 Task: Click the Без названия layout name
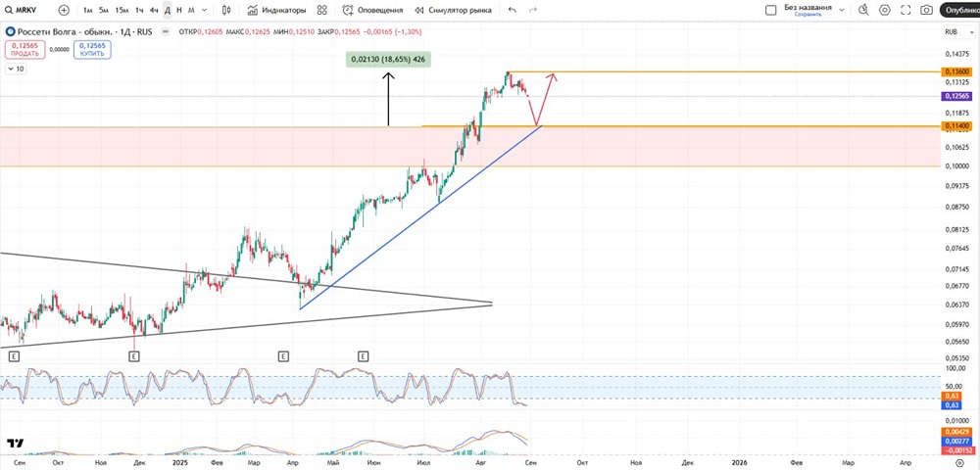coord(808,8)
